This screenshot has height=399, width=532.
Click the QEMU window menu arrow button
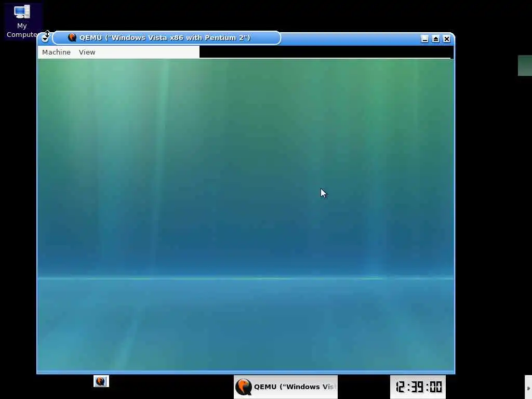45,37
